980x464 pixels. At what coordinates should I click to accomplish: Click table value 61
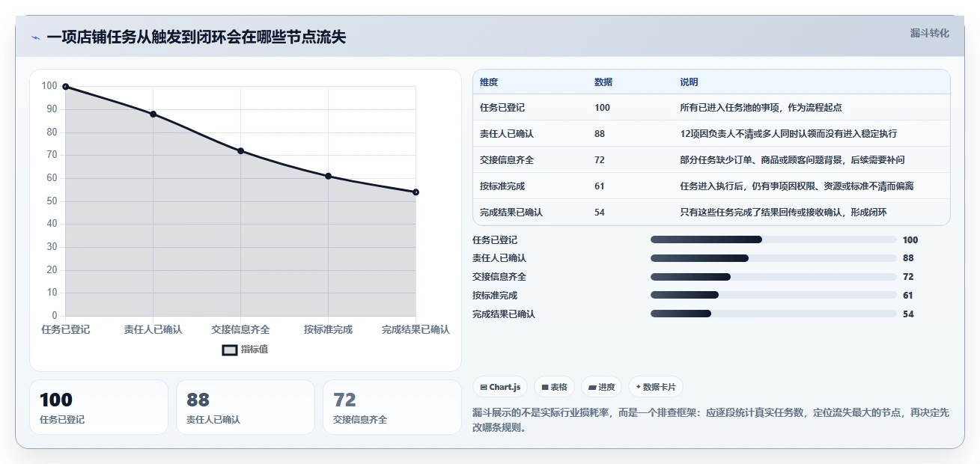(x=600, y=186)
